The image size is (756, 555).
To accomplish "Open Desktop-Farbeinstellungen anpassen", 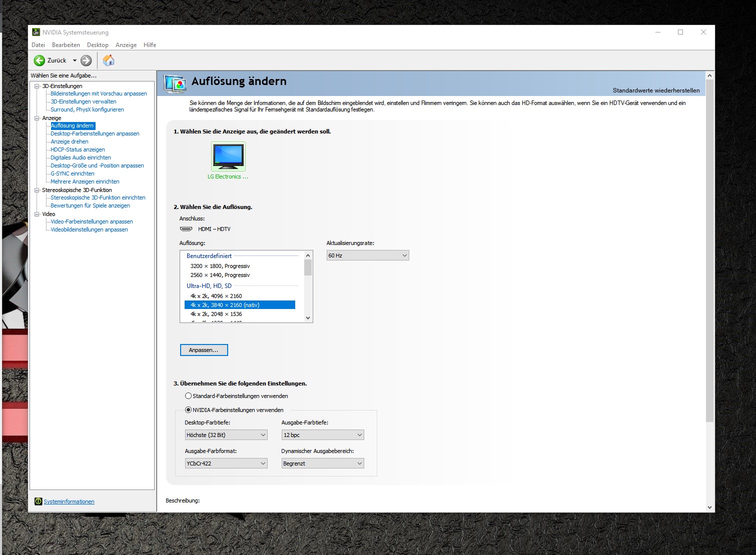I will [x=95, y=133].
